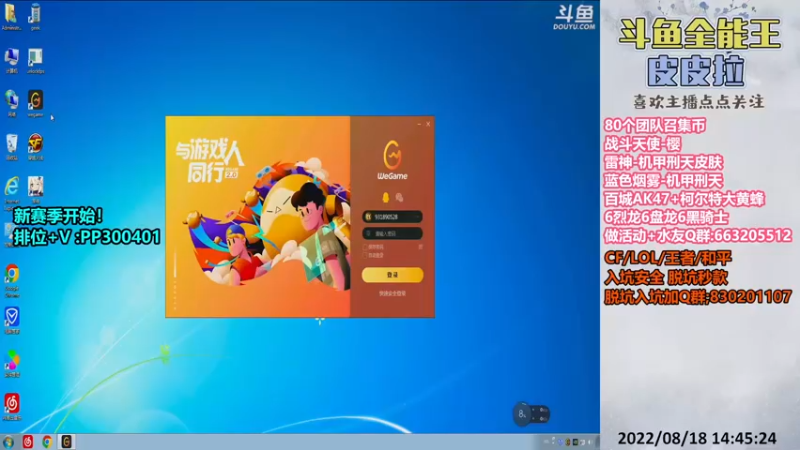Click the WeGame password input field

(x=392, y=233)
